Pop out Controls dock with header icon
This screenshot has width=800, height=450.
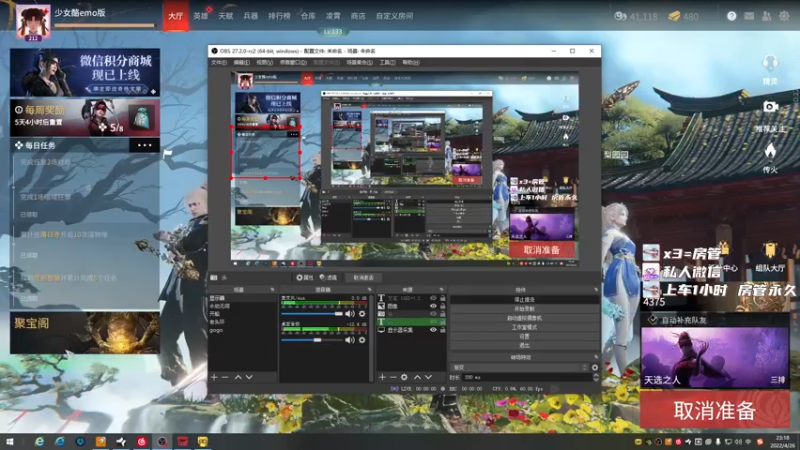tap(595, 290)
